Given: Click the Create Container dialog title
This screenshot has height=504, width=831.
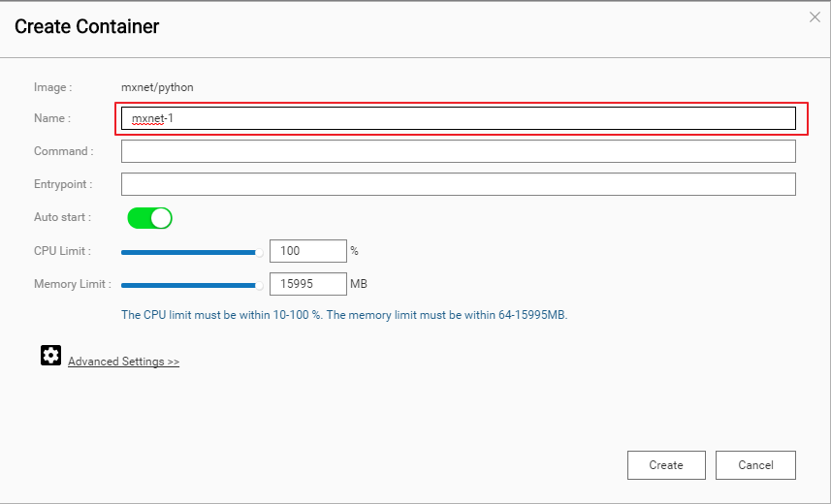Looking at the screenshot, I should click(87, 27).
